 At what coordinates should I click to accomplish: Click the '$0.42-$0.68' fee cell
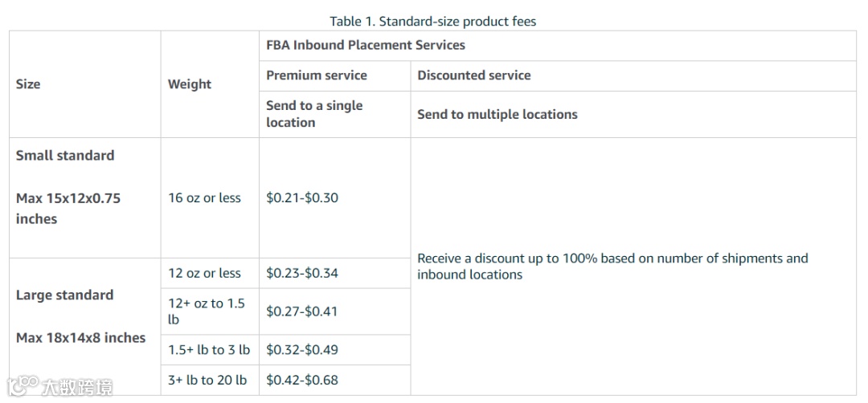302,381
